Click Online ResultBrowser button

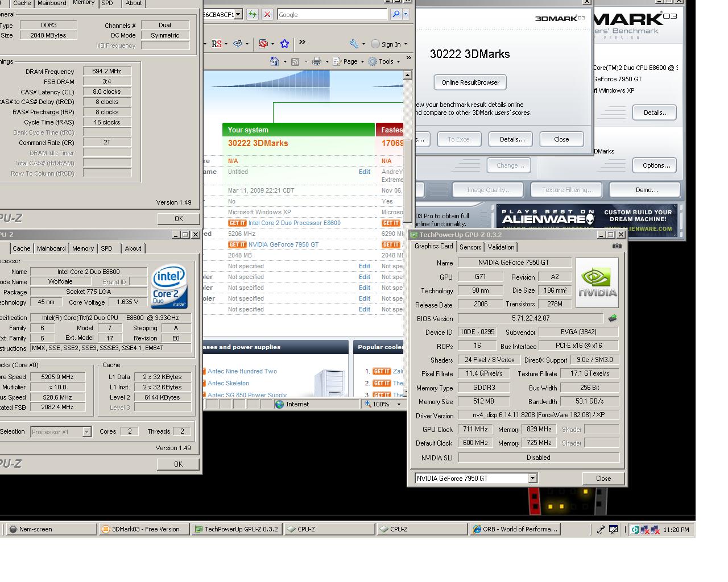tap(470, 82)
